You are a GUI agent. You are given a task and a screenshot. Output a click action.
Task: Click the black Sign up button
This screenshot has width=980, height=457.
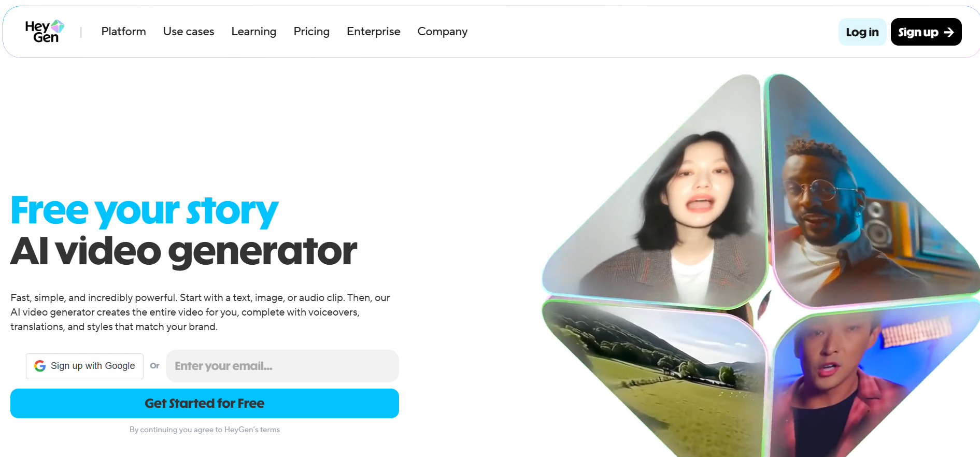coord(926,32)
